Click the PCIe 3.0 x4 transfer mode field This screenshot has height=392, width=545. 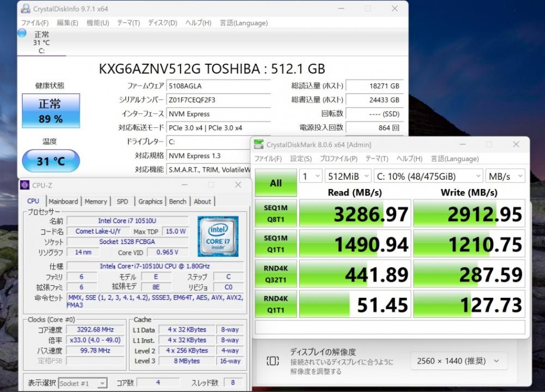pos(219,128)
